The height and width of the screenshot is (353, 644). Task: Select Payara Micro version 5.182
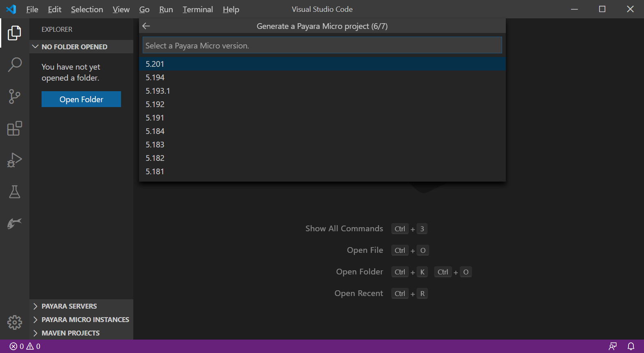(x=322, y=158)
